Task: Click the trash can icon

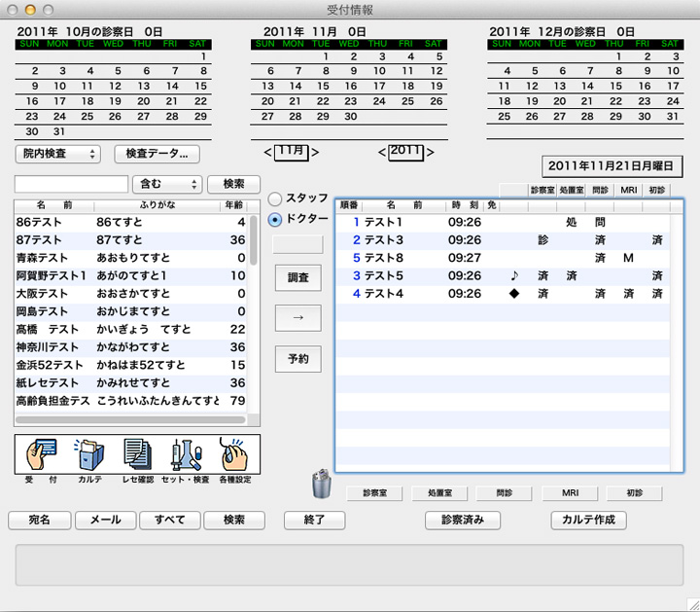Action: coord(322,484)
